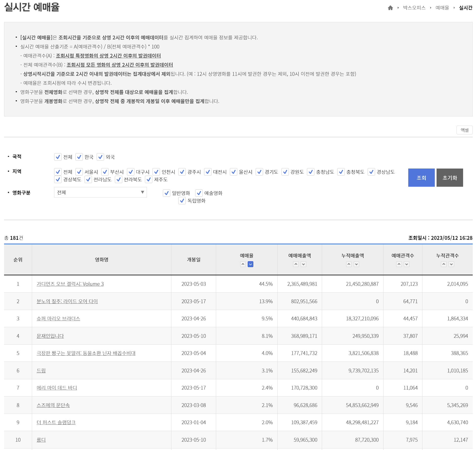This screenshot has height=450, width=476.
Task: Click the home icon in the breadcrumb
Action: [x=390, y=8]
